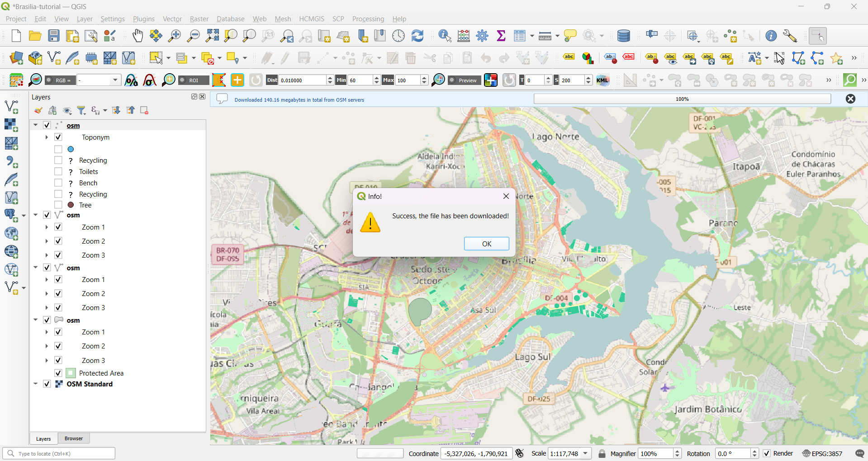This screenshot has height=461, width=868.
Task: Click the Type to locate search field
Action: coord(59,453)
